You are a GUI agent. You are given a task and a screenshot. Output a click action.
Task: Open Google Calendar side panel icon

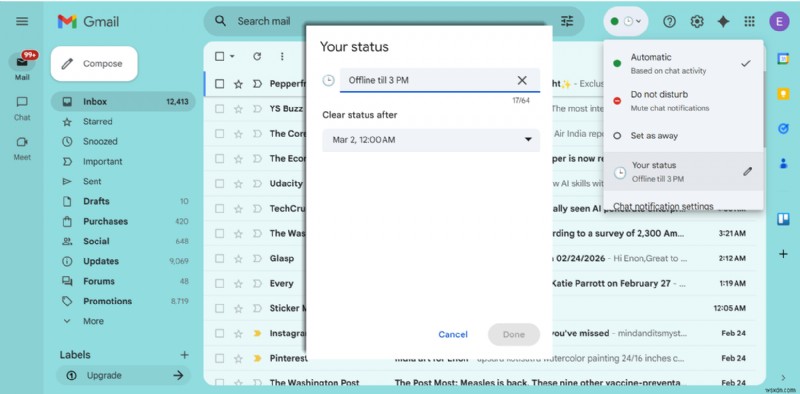[x=783, y=59]
